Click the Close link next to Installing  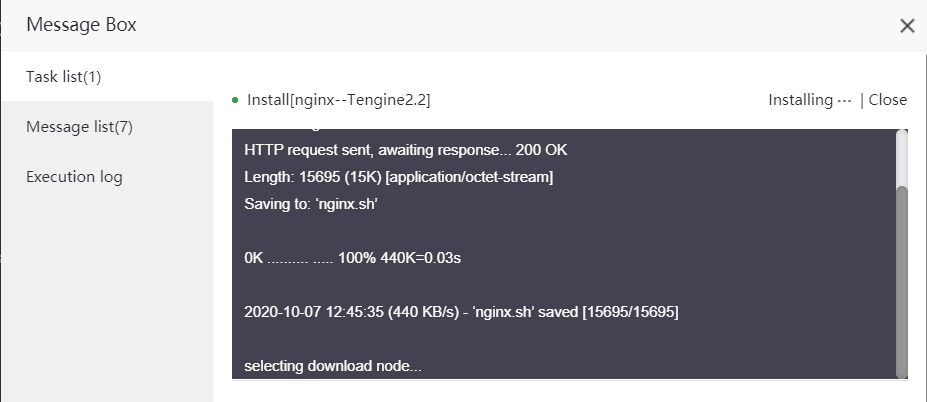click(x=888, y=100)
